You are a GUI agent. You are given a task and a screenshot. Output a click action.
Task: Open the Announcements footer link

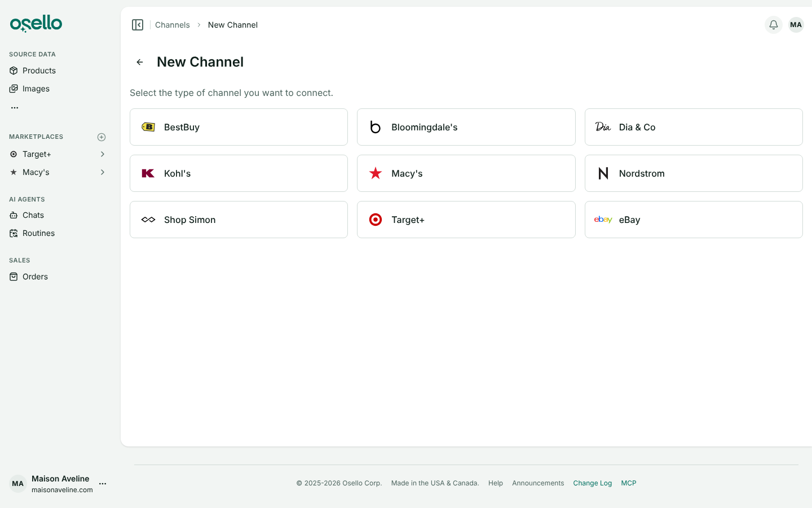coord(538,483)
